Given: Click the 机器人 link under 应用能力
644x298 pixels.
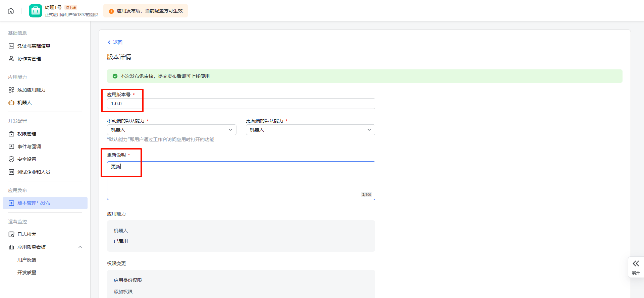Looking at the screenshot, I should (121, 231).
